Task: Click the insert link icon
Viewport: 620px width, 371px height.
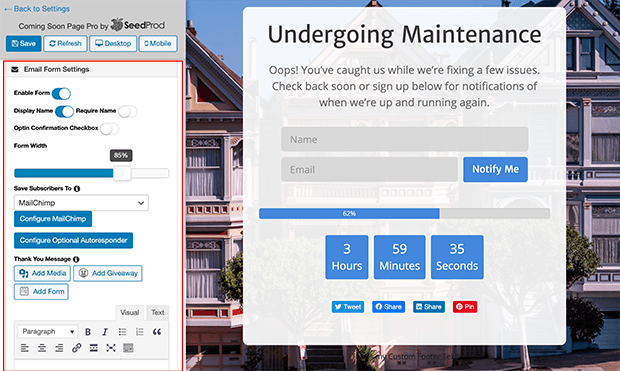Action: tap(76, 348)
